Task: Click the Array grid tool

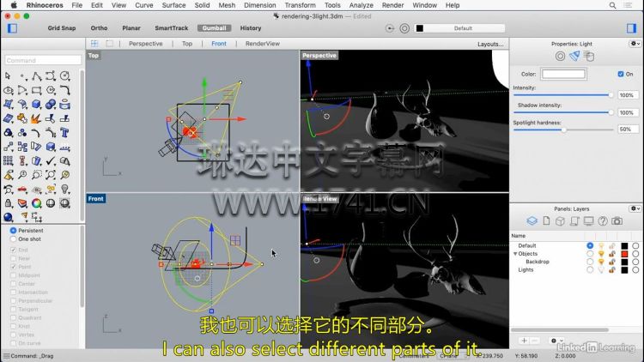Action: (x=9, y=161)
